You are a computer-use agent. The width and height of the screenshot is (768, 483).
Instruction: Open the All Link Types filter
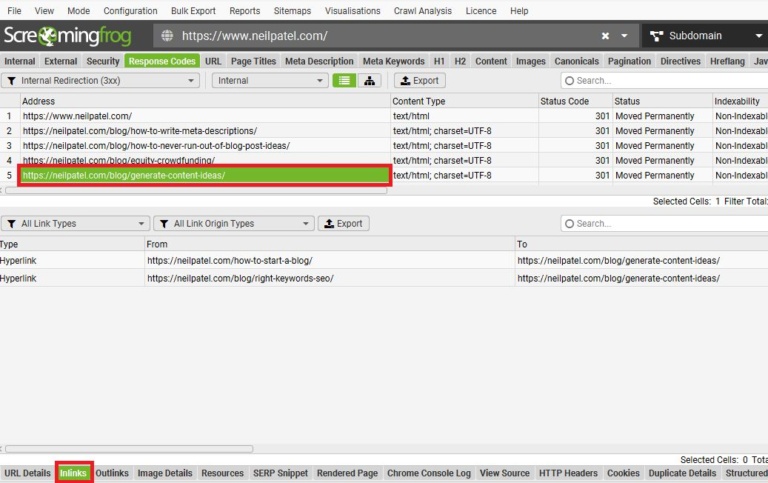pos(75,224)
